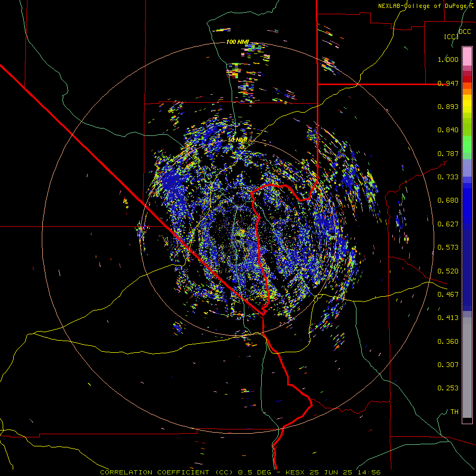Click the 50 NMI range ring label

(237, 140)
